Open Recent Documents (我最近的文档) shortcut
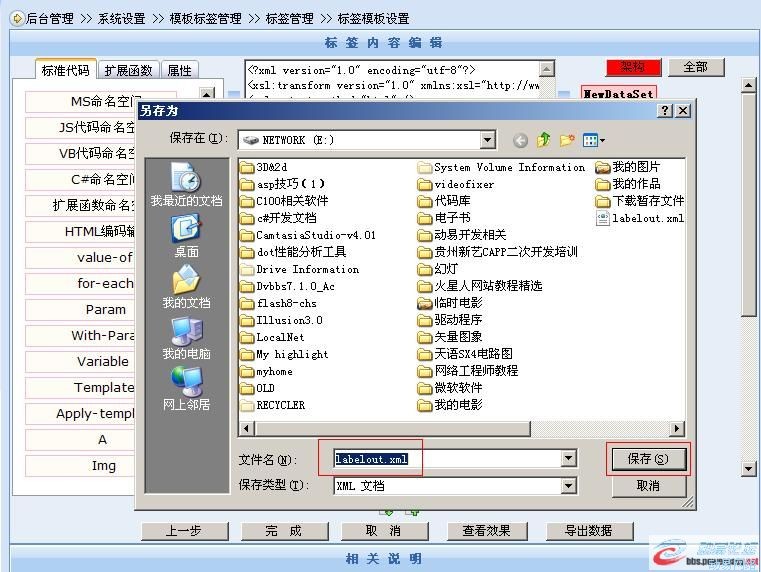Screen dimensions: 761x572 pyautogui.click(x=186, y=186)
